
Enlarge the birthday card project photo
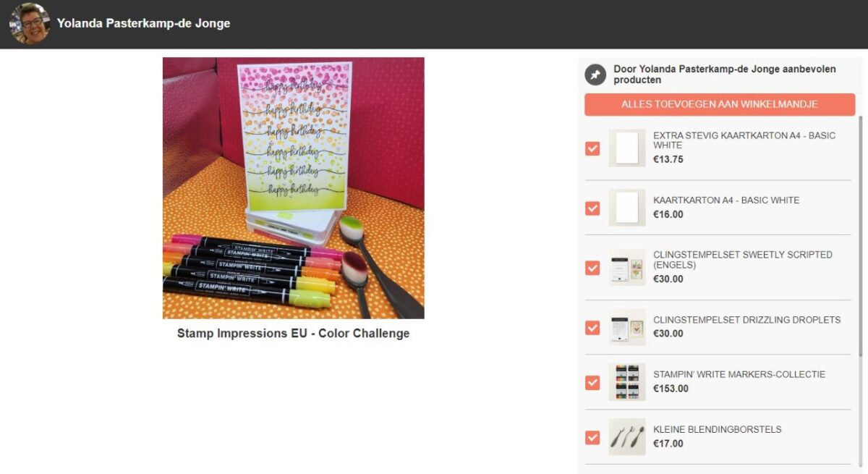[293, 188]
